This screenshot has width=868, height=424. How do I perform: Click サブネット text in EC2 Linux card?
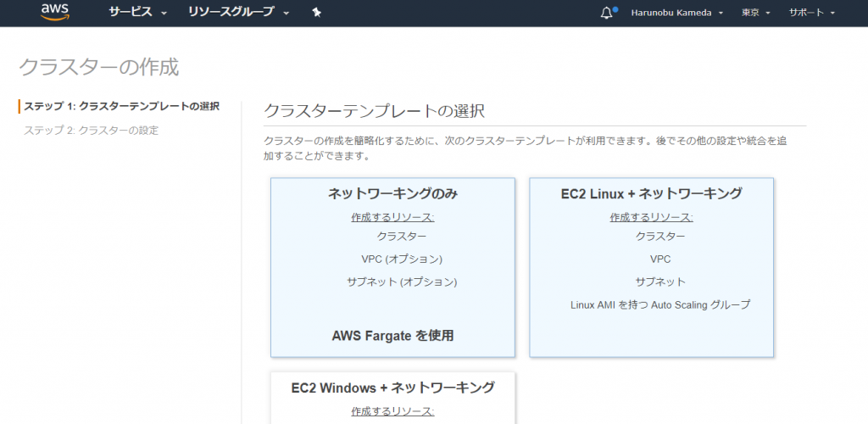660,282
